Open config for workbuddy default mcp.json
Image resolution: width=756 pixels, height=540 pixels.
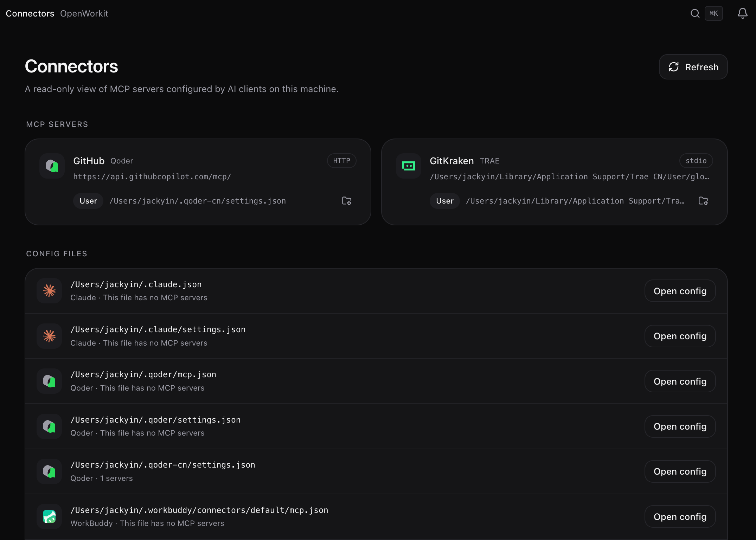click(x=680, y=516)
